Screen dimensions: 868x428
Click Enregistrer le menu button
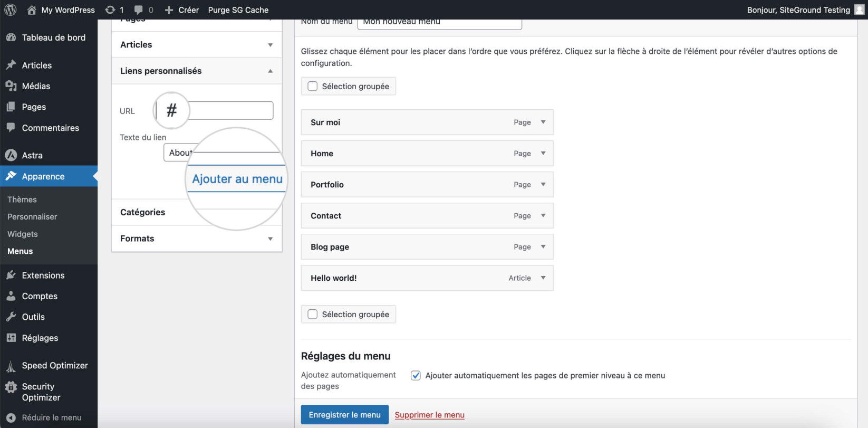(345, 415)
